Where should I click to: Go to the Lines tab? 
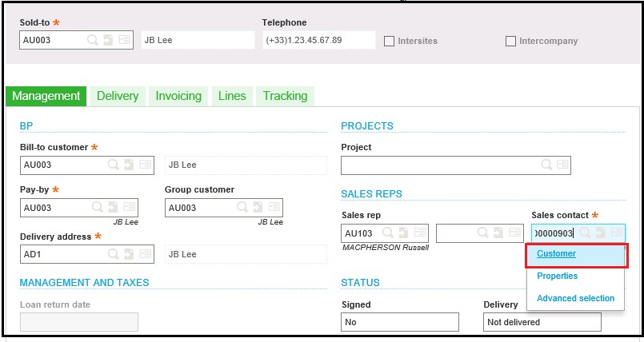pyautogui.click(x=232, y=96)
